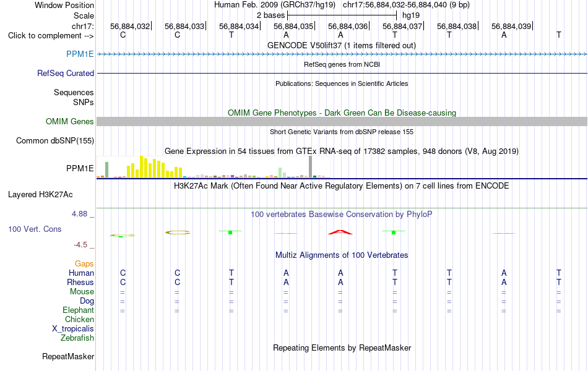This screenshot has height=371, width=588.
Task: Select the position label 56,884,032
Action: 130,26
